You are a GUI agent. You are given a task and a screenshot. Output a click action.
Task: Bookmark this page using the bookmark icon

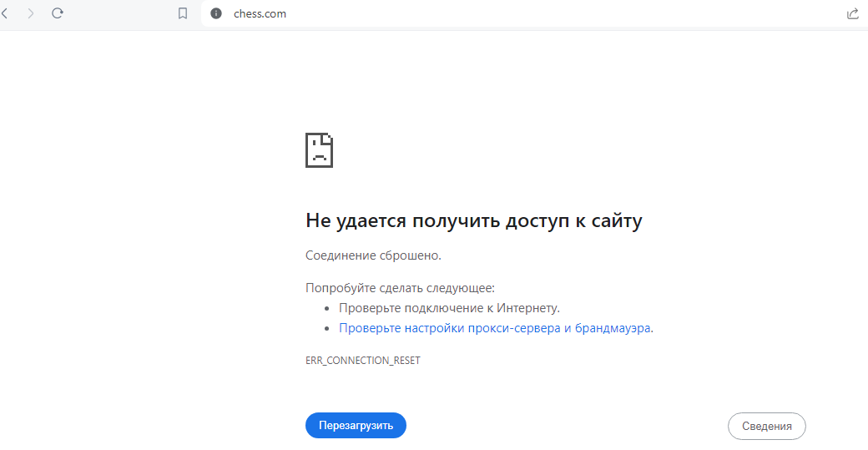pyautogui.click(x=183, y=13)
